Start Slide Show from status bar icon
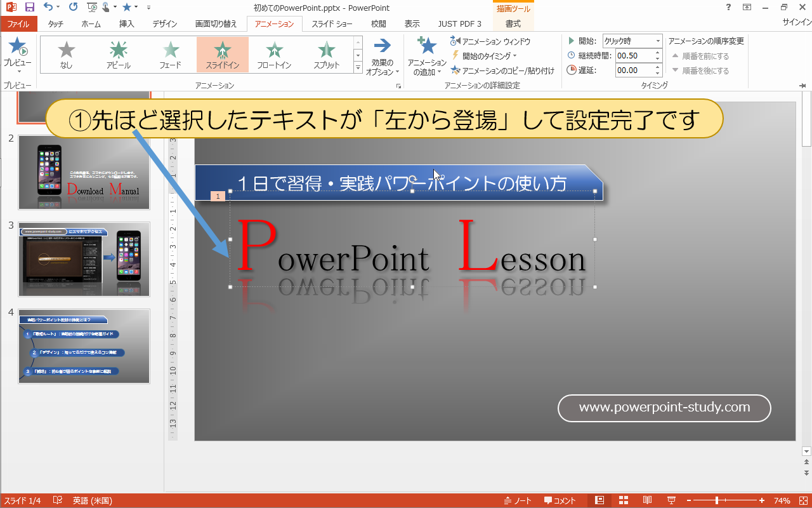The height and width of the screenshot is (508, 812). 671,500
